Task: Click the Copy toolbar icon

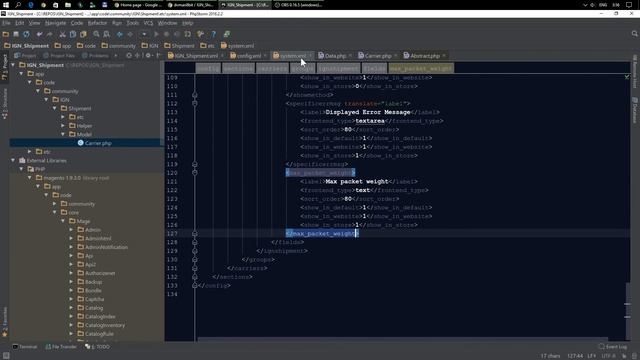Action: point(73,34)
